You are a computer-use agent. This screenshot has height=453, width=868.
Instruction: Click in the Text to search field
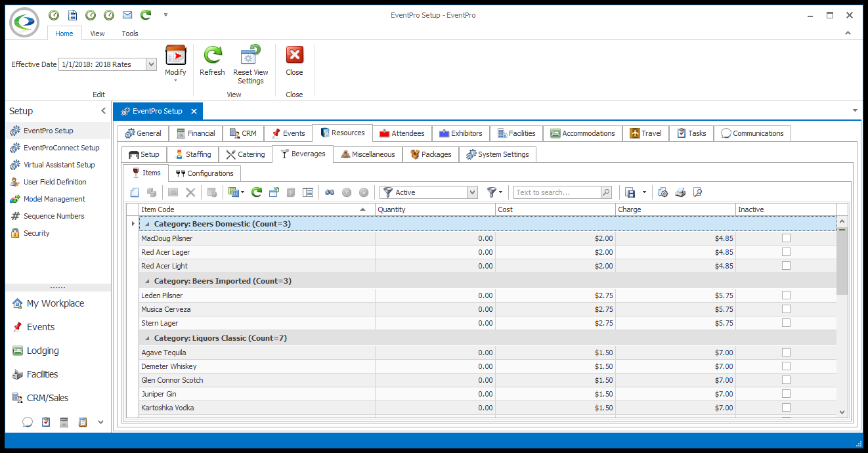pos(557,192)
